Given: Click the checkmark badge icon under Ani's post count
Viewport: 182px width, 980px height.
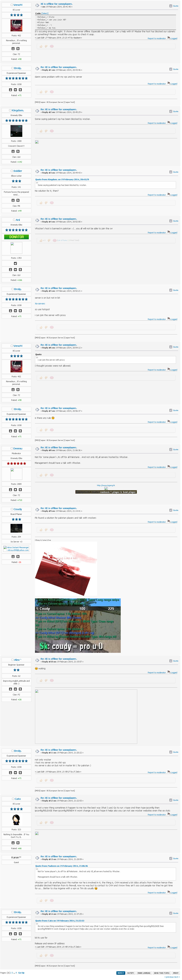Looking at the screenshot, I should pyautogui.click(x=15, y=263).
